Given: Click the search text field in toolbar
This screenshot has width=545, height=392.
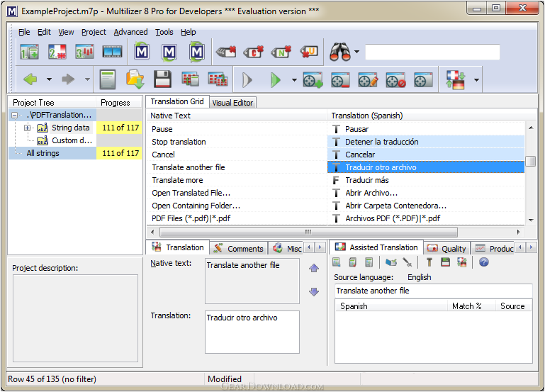Looking at the screenshot, I should click(432, 52).
